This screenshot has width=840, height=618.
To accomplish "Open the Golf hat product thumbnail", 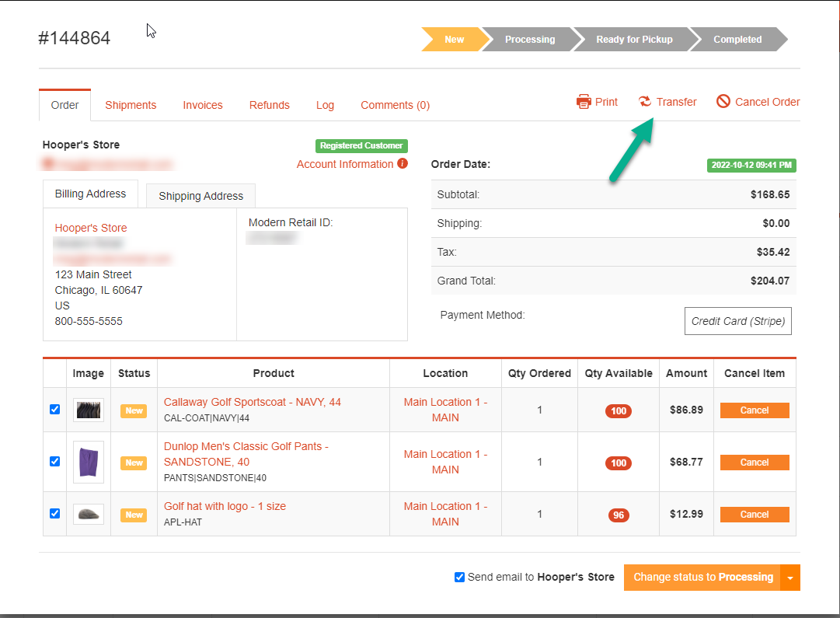I will (x=89, y=515).
